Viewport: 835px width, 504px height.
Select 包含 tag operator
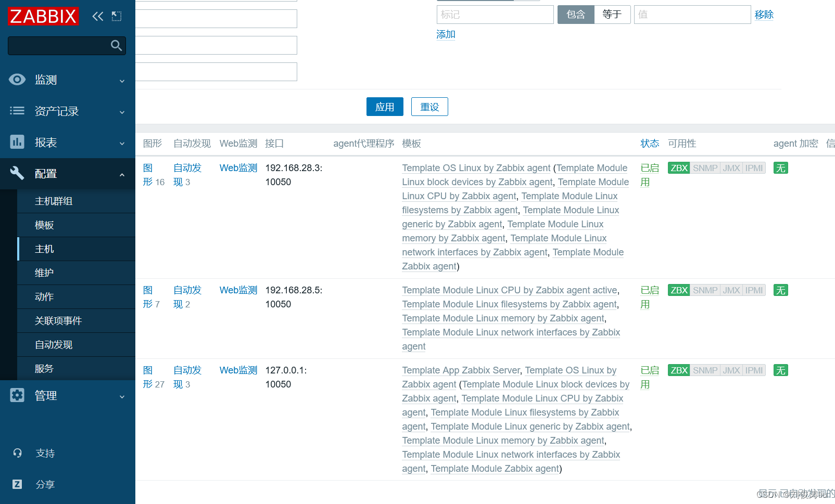pos(576,15)
